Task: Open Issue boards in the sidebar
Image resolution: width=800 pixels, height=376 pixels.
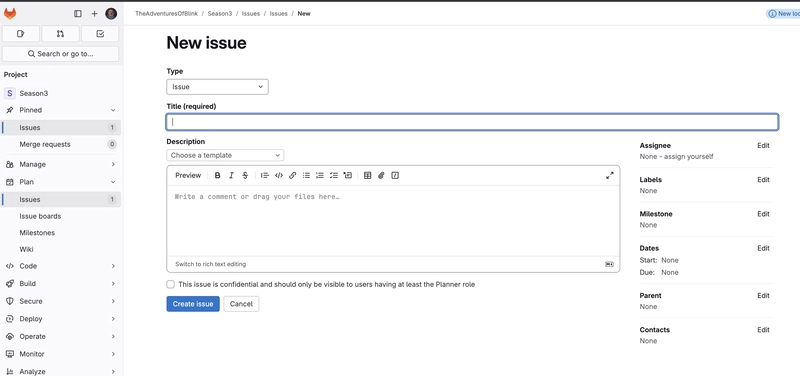Action: pyautogui.click(x=40, y=216)
